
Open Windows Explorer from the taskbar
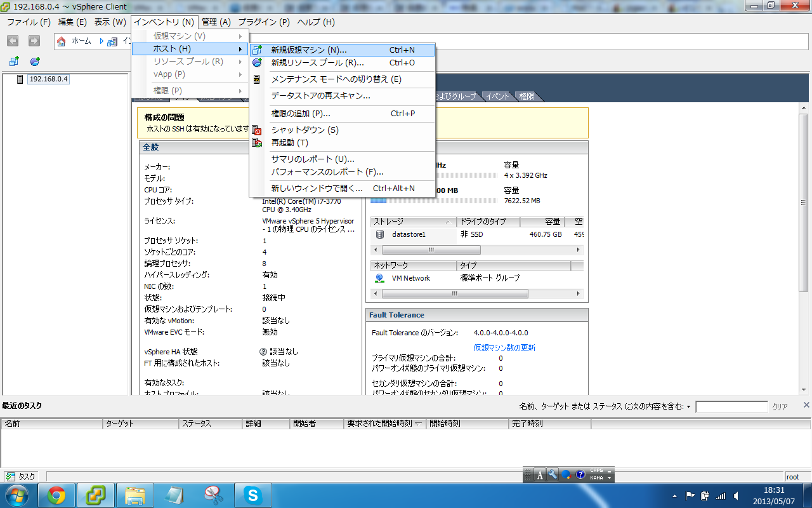(135, 495)
